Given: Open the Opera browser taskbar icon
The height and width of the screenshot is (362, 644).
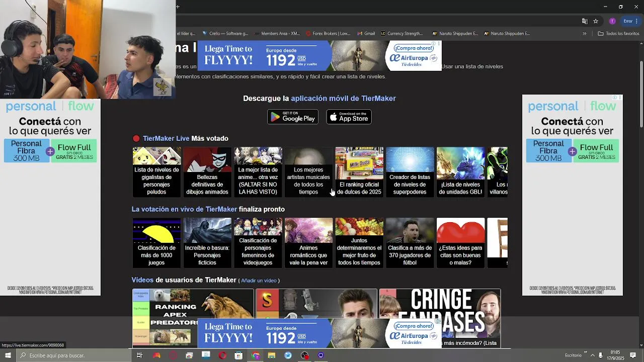Looking at the screenshot, I should (x=222, y=355).
